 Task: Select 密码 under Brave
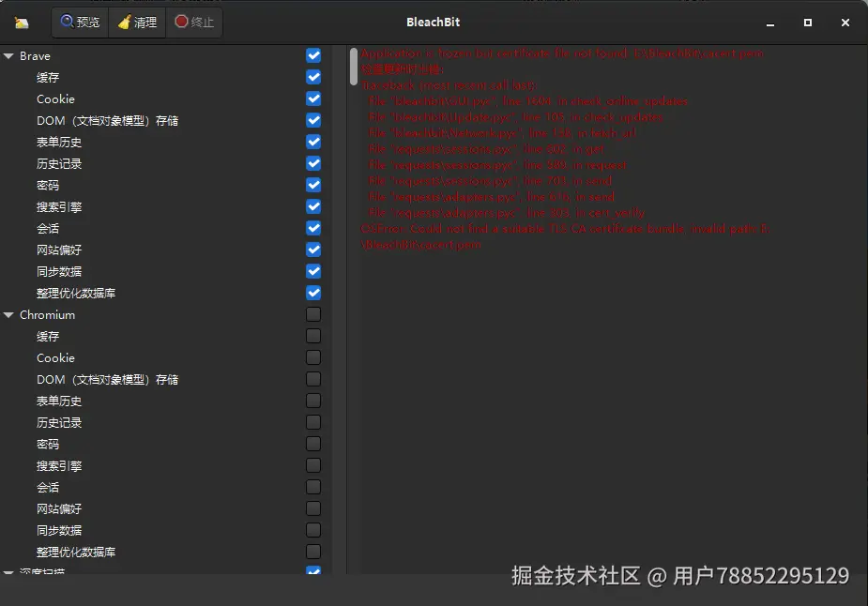pyautogui.click(x=48, y=186)
